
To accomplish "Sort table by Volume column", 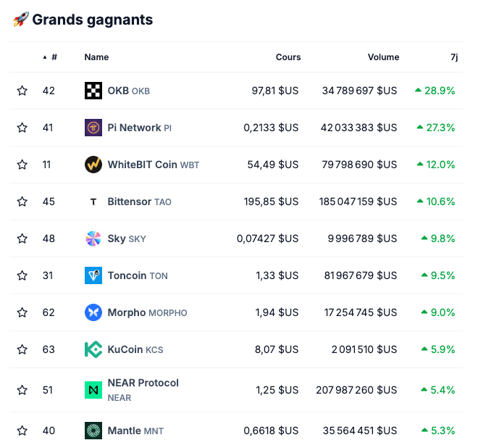I will point(383,57).
